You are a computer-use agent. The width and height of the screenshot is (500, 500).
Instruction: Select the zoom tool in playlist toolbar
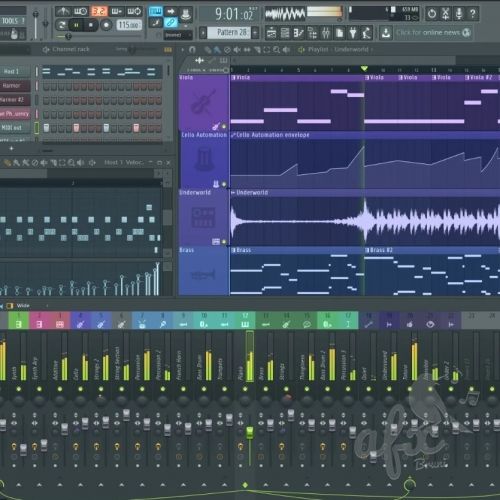[276, 50]
